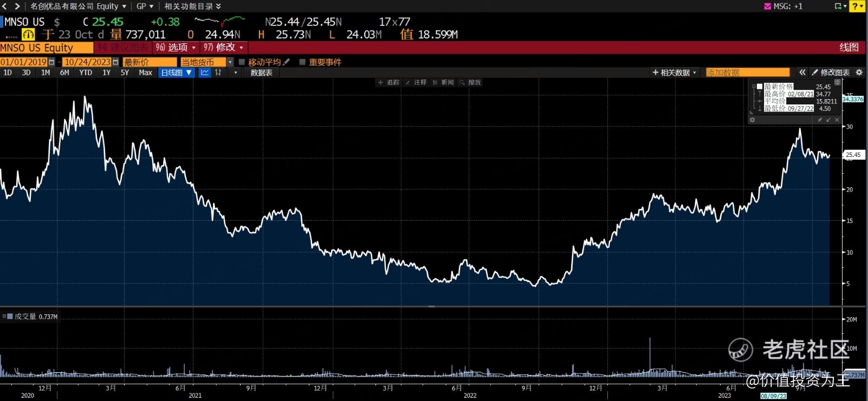The height and width of the screenshot is (401, 868).
Task: Open the window export icon menu
Action: pos(840,6)
